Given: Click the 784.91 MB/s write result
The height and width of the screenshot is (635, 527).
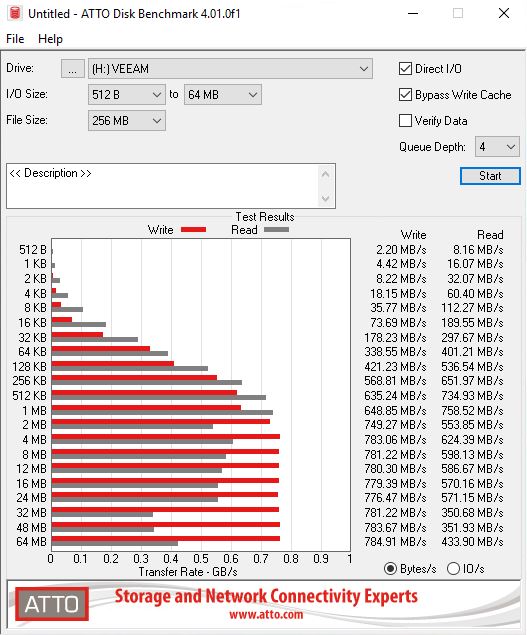Looking at the screenshot, I should pos(395,542).
